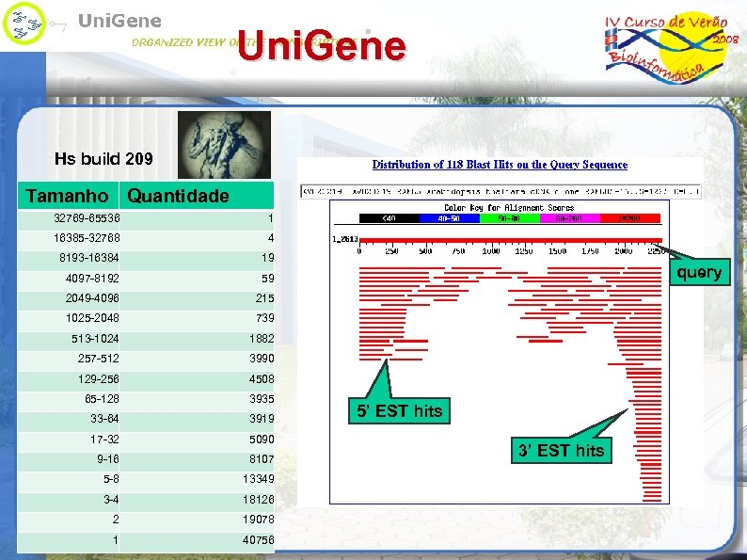
Task: Click quantity value 13349
Action: (x=258, y=479)
